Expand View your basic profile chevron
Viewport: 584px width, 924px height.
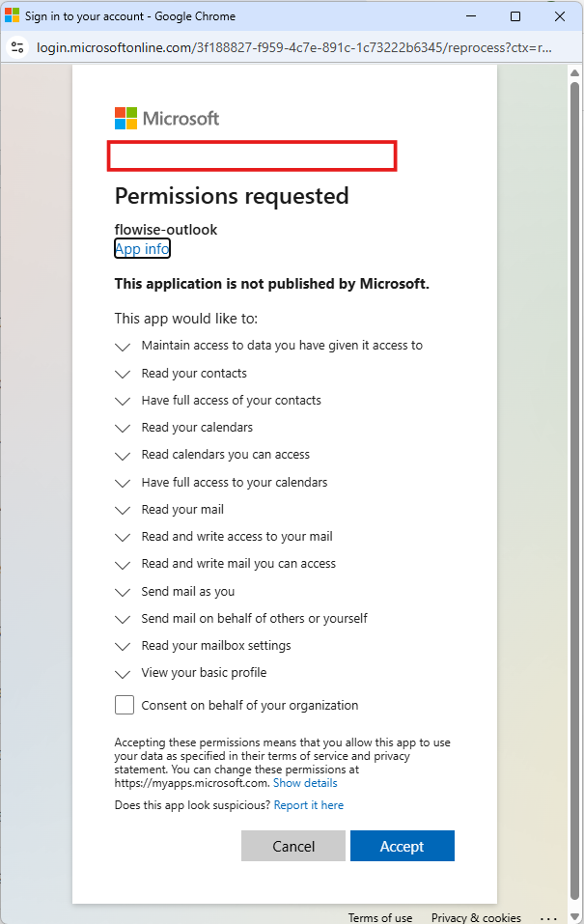(123, 673)
